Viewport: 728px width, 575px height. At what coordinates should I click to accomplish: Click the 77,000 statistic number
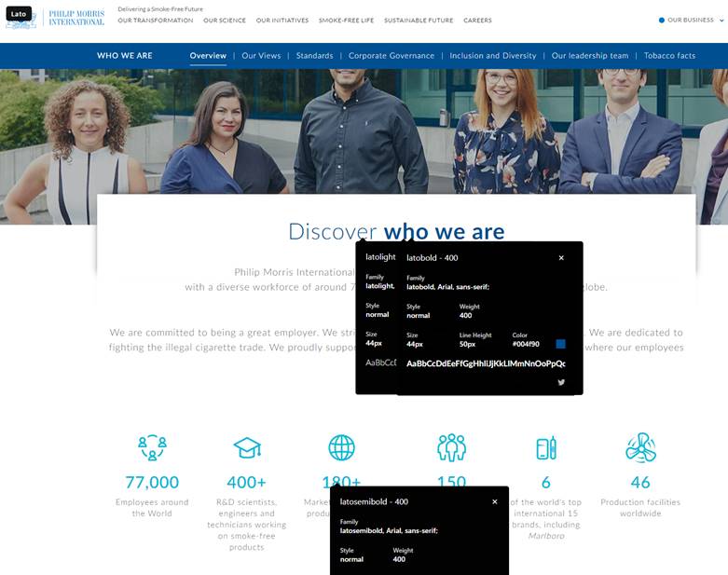152,482
